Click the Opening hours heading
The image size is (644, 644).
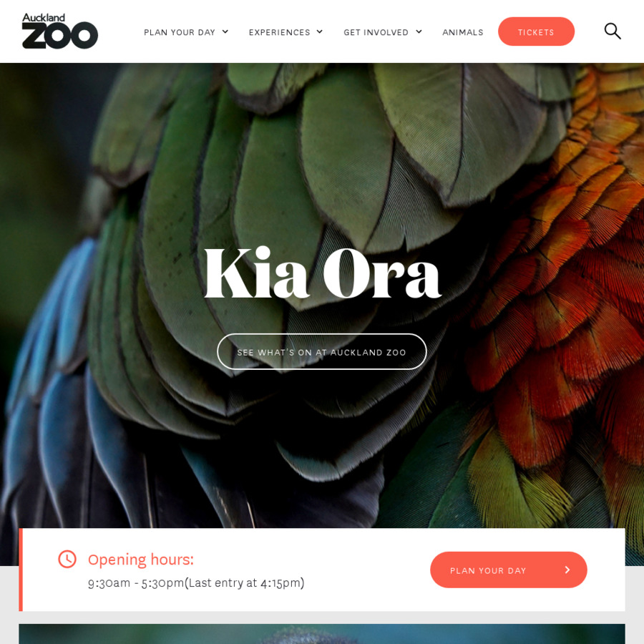(140, 560)
